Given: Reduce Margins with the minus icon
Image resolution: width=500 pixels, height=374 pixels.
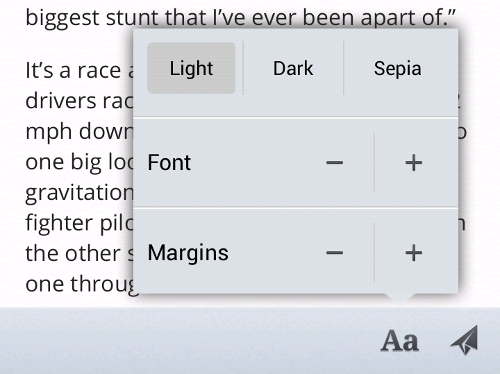Looking at the screenshot, I should 335,253.
